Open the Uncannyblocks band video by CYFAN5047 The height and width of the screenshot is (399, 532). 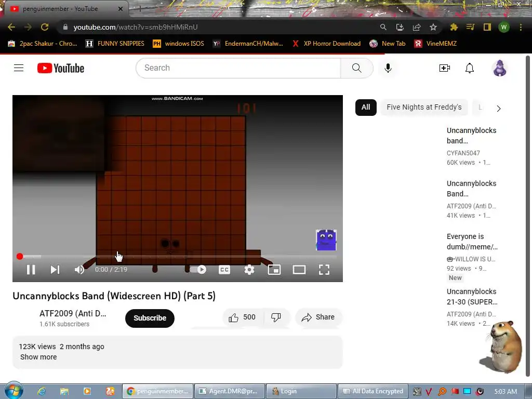pos(472,136)
